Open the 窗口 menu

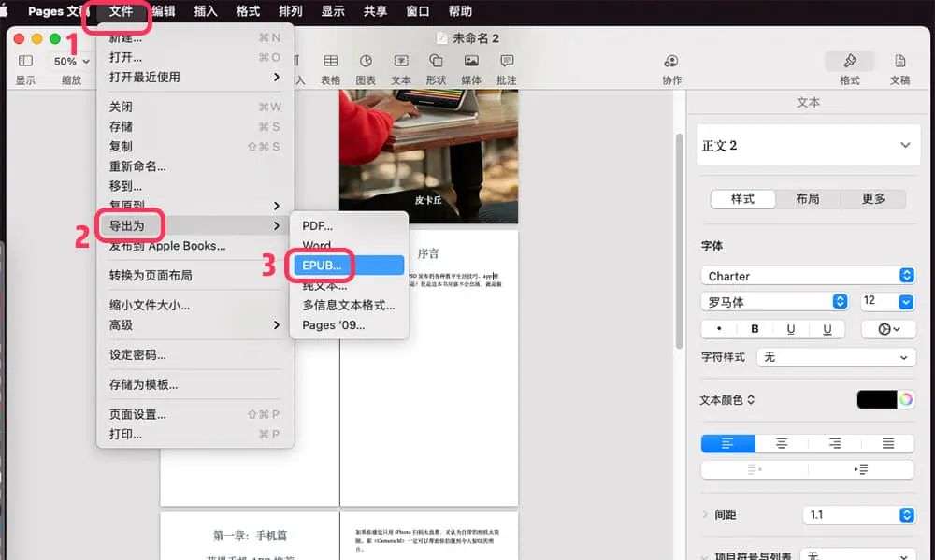pos(417,11)
